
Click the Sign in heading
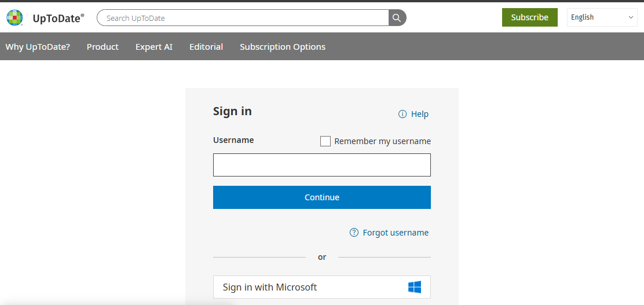click(232, 111)
